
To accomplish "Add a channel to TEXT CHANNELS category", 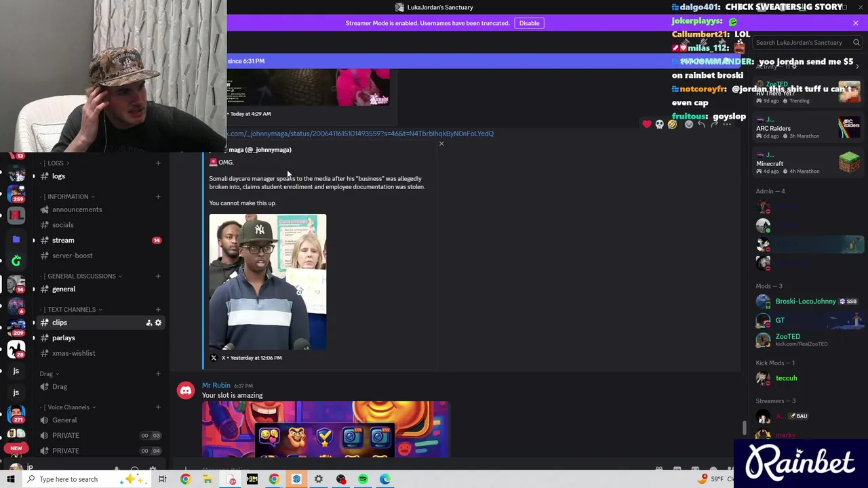I will pos(158,310).
